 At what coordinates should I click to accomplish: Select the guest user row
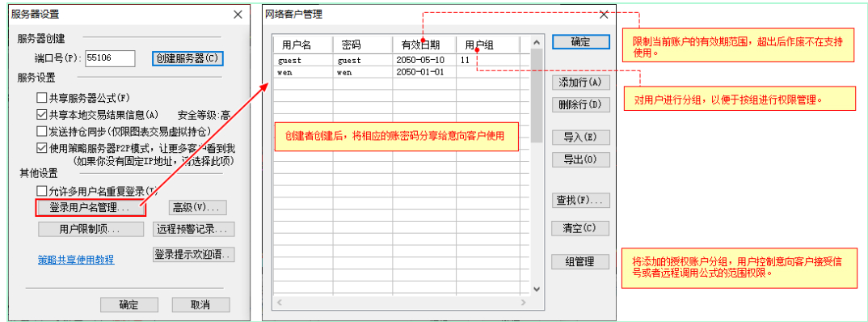[401, 60]
